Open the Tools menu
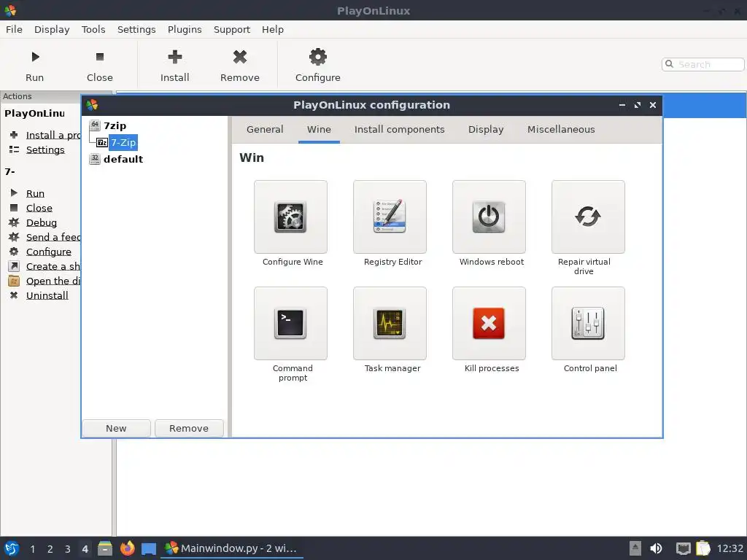The width and height of the screenshot is (747, 560). click(93, 29)
